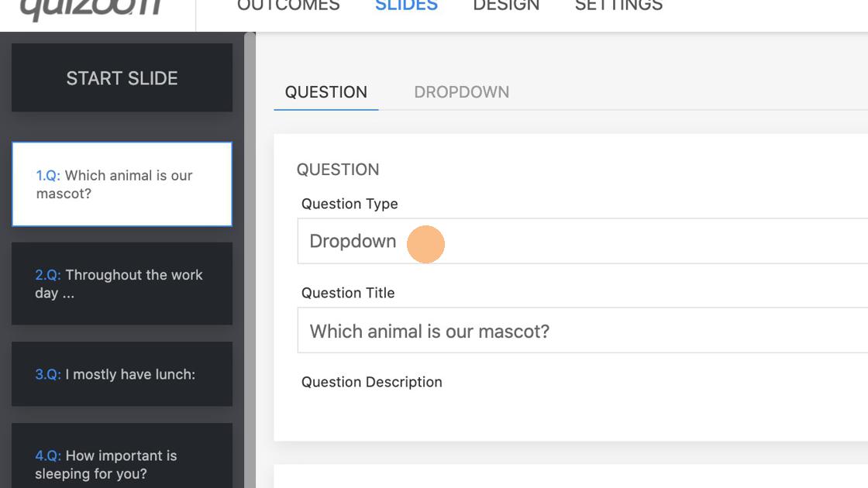Click the slide list vertical scrollbar
Image resolution: width=868 pixels, height=488 pixels.
tap(250, 260)
